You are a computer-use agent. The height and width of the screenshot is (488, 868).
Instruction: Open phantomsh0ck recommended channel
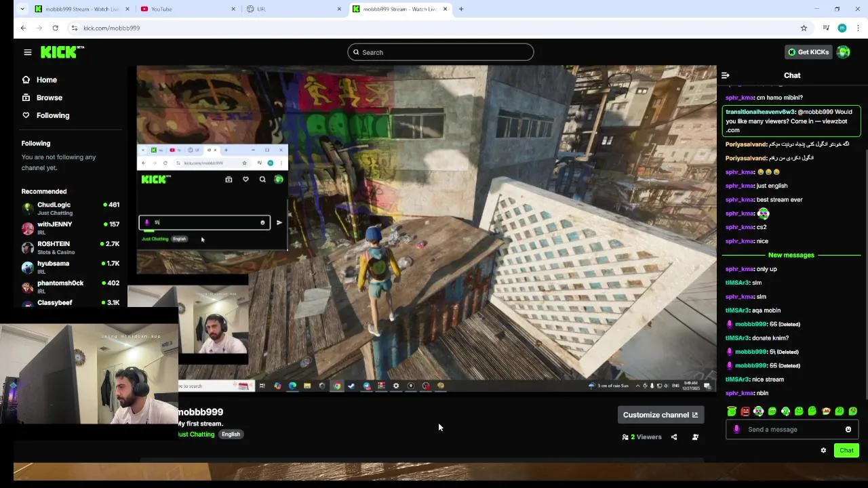pyautogui.click(x=70, y=287)
